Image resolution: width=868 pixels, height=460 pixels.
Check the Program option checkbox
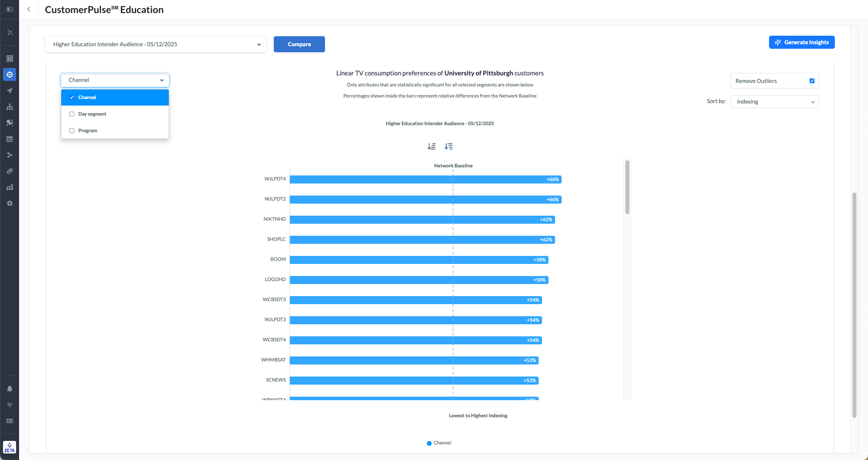pos(72,131)
